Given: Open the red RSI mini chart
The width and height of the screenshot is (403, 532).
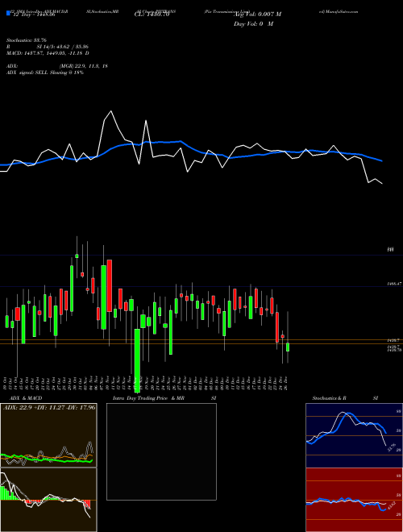Looking at the screenshot, I should tap(354, 500).
